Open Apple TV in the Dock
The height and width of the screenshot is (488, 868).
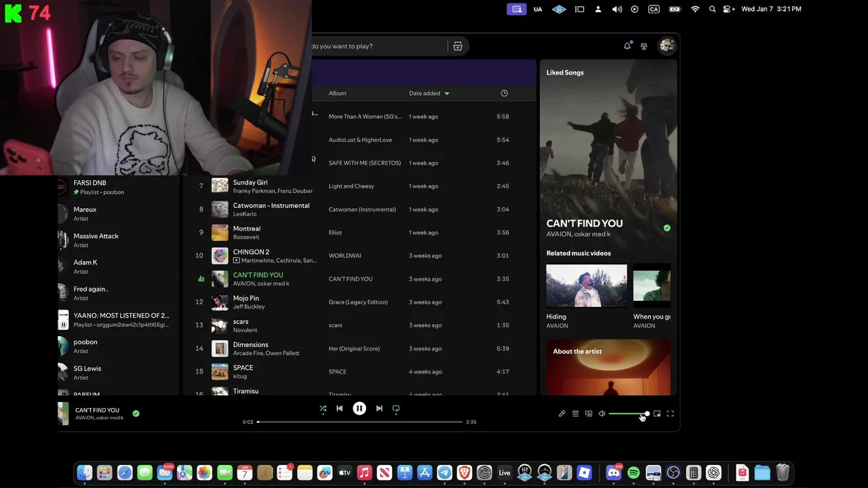coord(344,472)
